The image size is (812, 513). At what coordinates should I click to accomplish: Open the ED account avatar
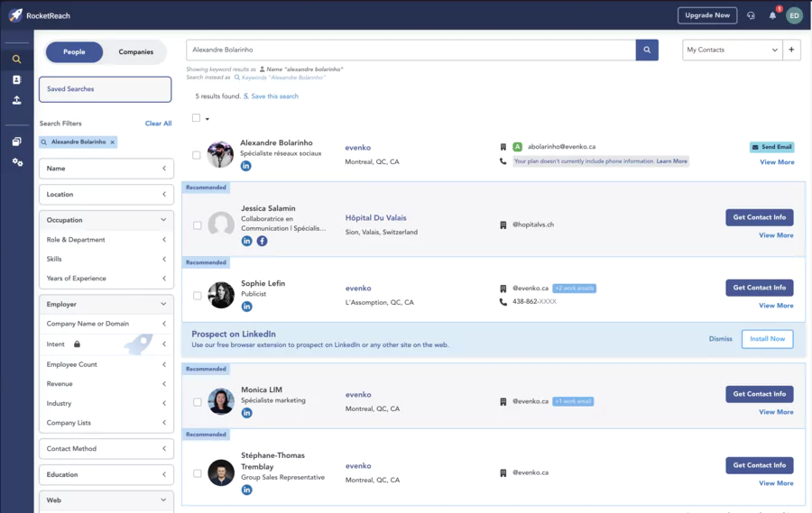tap(794, 15)
